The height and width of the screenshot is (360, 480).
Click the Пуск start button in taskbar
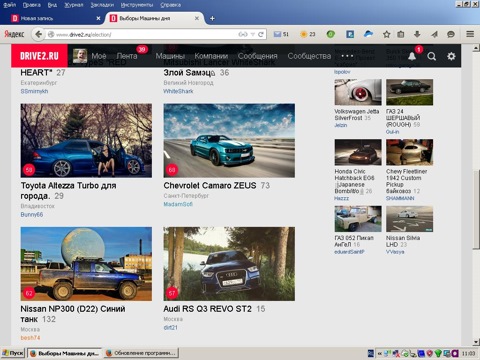(13, 353)
